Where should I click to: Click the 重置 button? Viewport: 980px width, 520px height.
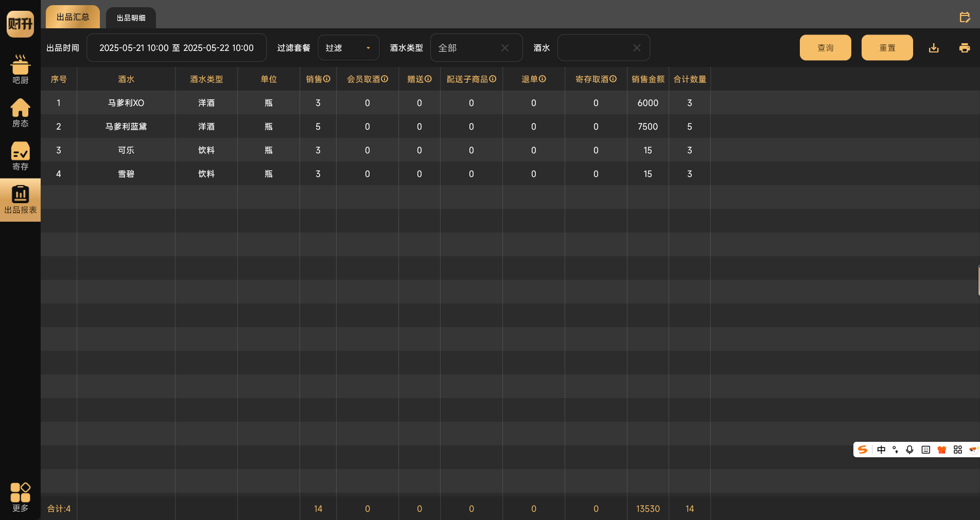pos(887,48)
